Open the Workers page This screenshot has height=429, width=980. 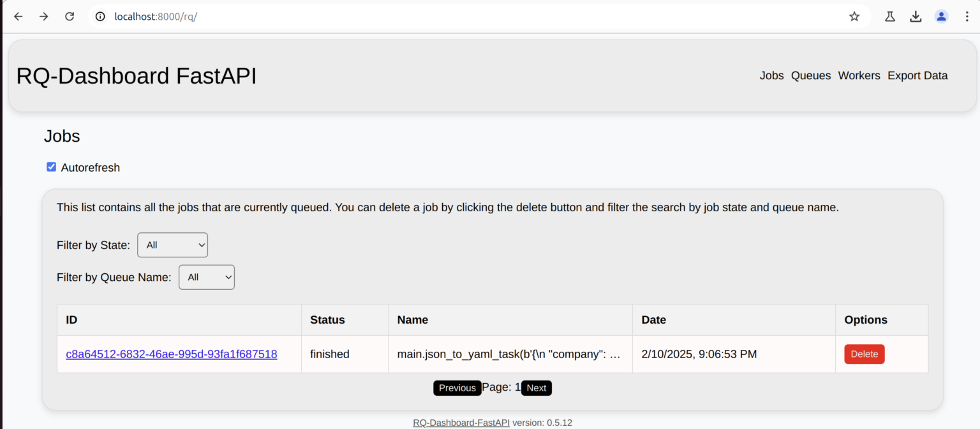pyautogui.click(x=859, y=75)
